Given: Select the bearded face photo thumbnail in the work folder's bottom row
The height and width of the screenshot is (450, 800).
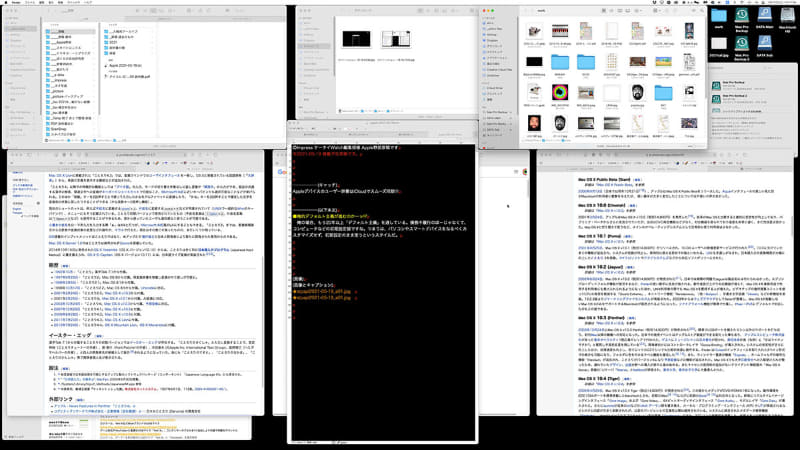Looking at the screenshot, I should (x=534, y=122).
